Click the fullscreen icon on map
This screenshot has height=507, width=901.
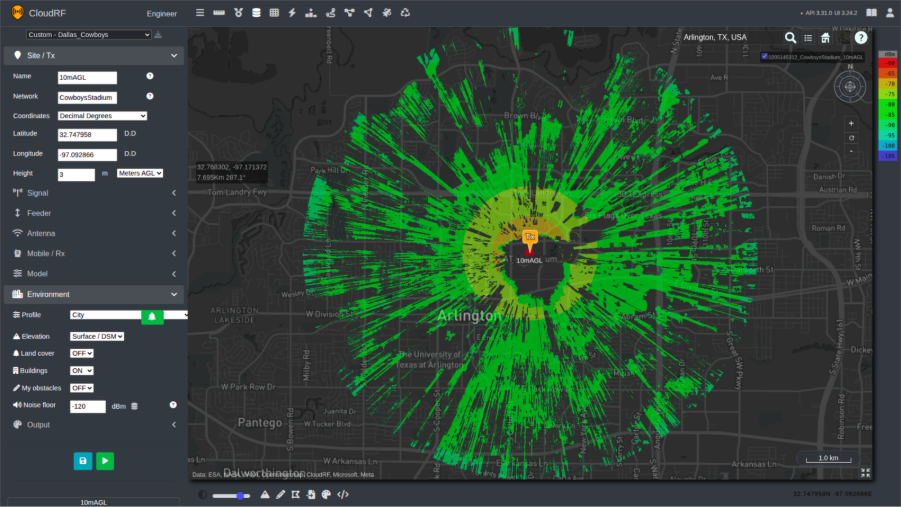[865, 473]
